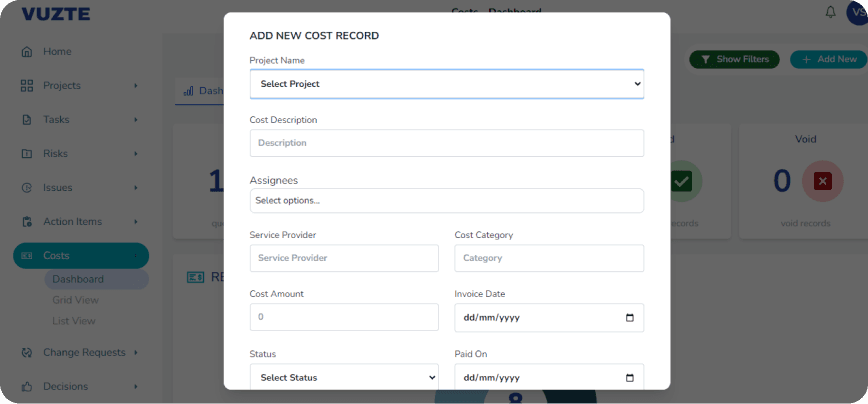Click the Tasks sidebar icon

pos(27,120)
